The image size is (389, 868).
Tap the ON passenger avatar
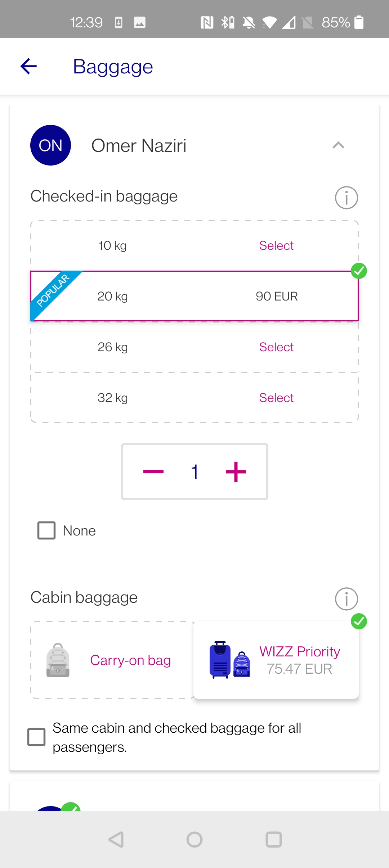click(50, 145)
